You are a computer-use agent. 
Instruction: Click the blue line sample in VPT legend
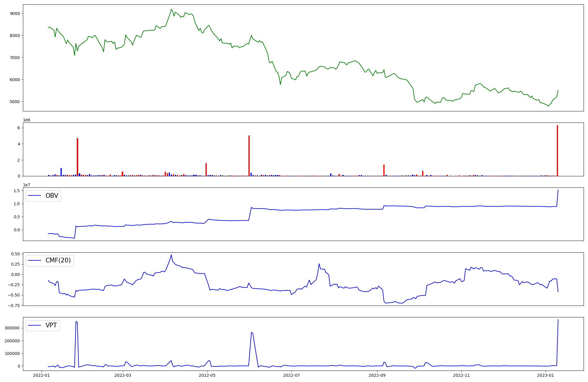(x=35, y=325)
